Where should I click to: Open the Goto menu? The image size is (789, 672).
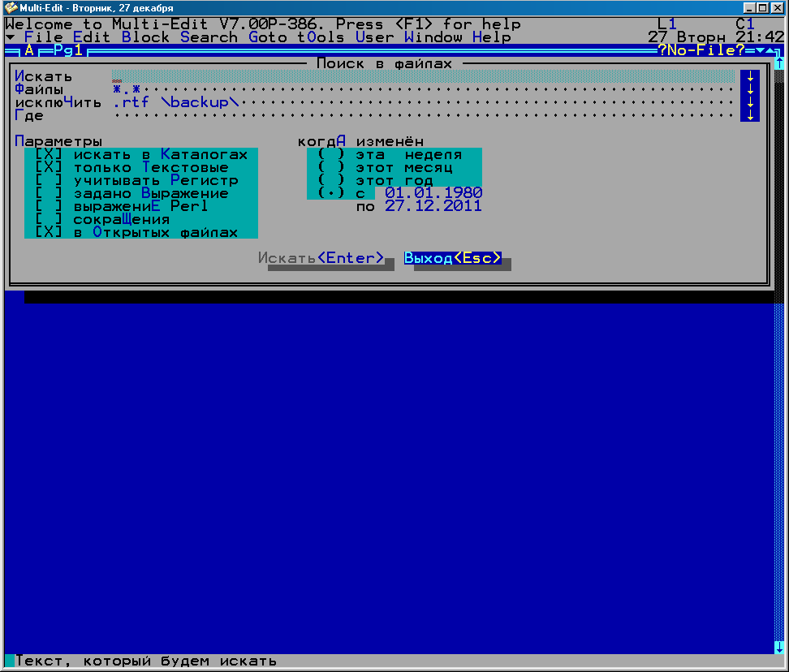(x=268, y=37)
